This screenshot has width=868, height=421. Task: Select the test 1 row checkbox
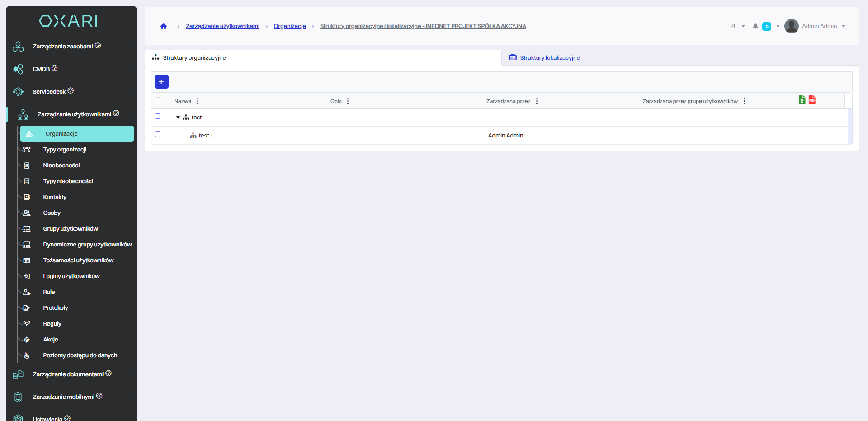point(158,134)
